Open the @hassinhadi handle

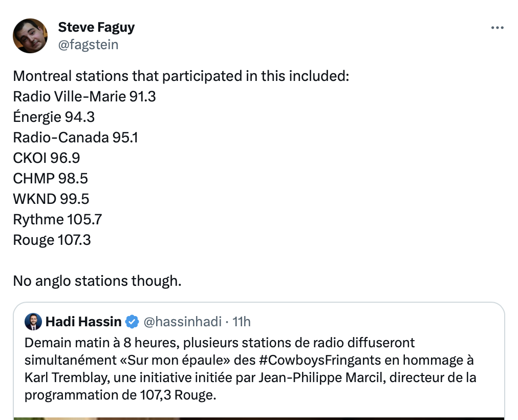[183, 322]
